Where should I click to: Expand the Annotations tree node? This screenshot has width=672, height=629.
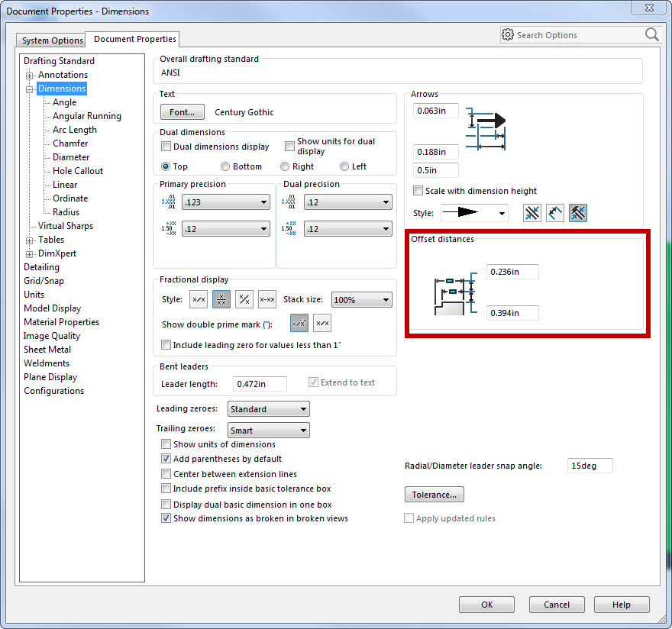(x=30, y=75)
